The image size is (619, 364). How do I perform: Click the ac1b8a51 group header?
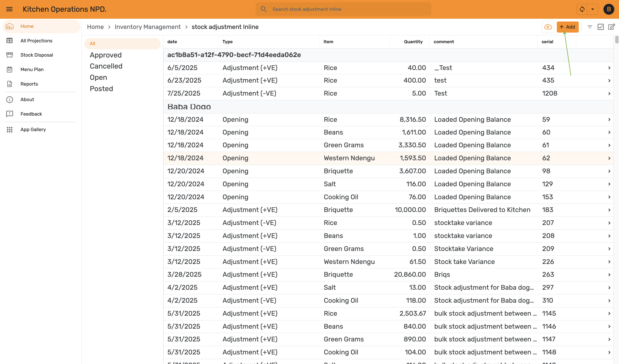coord(388,55)
